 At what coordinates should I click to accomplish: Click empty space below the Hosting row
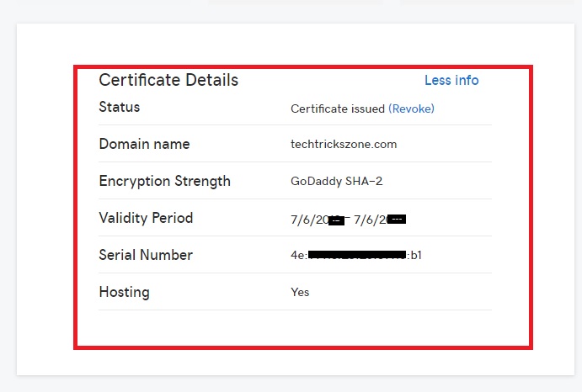pos(295,328)
